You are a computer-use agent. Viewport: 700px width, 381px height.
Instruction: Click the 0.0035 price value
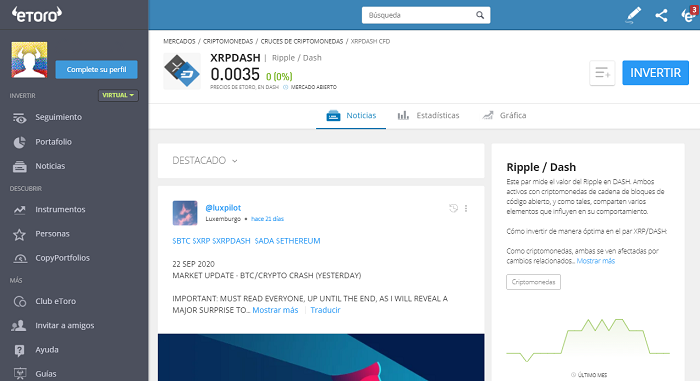click(235, 74)
